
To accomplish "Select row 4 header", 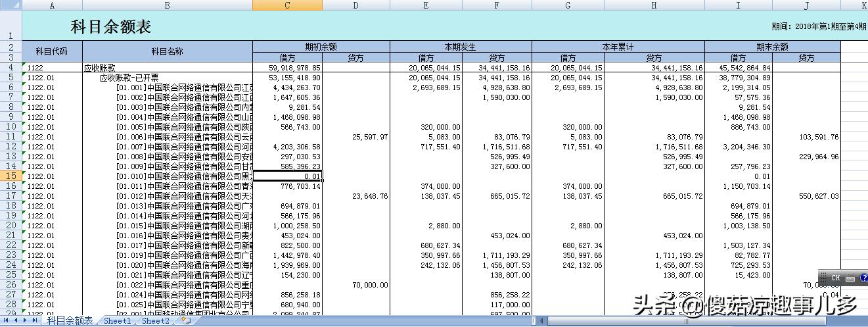I will tap(11, 67).
